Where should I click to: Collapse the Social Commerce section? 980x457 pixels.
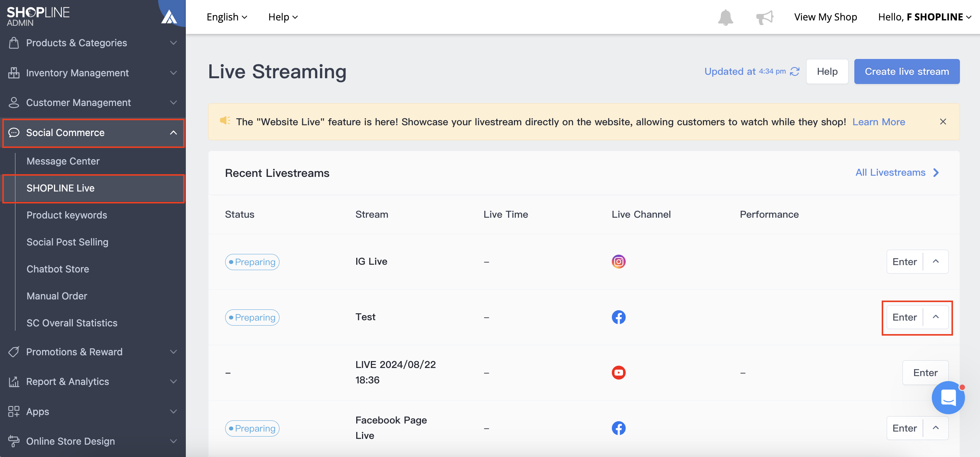(173, 133)
